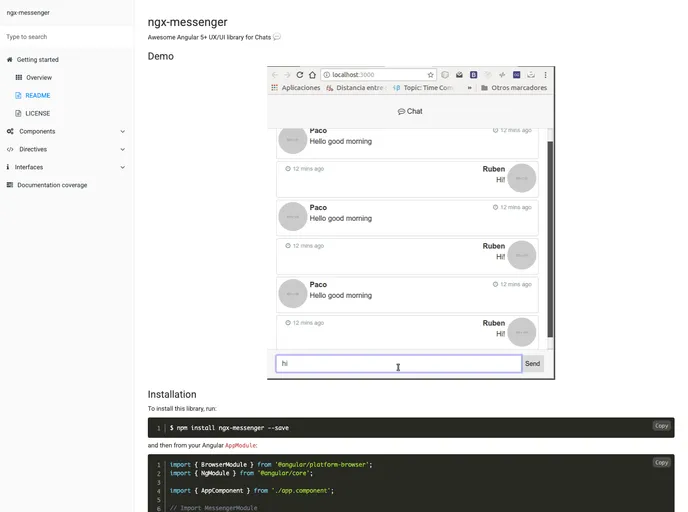Viewport: 688px width, 512px height.
Task: Click the Otros marcadores folder icon
Action: (x=484, y=88)
